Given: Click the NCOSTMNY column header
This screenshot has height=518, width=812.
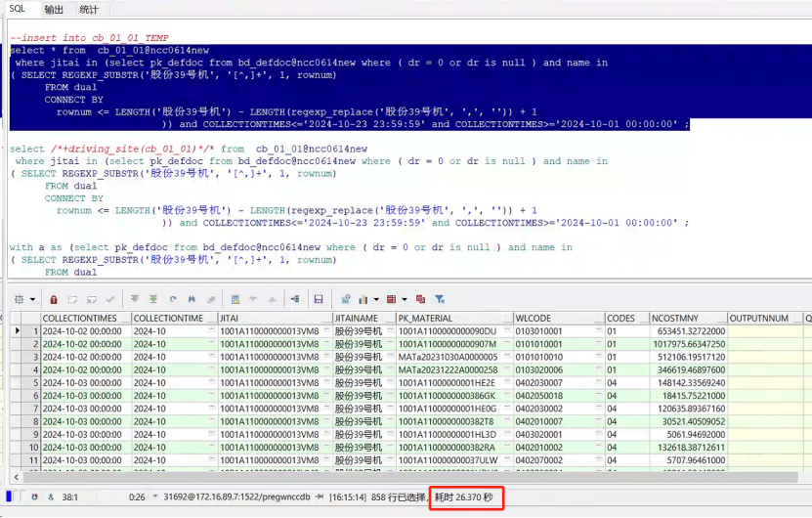Looking at the screenshot, I should click(x=688, y=318).
